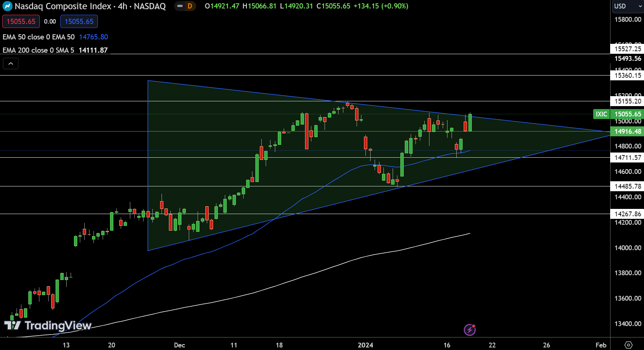Click the TradingView logo watermark
644x350 pixels.
click(48, 326)
